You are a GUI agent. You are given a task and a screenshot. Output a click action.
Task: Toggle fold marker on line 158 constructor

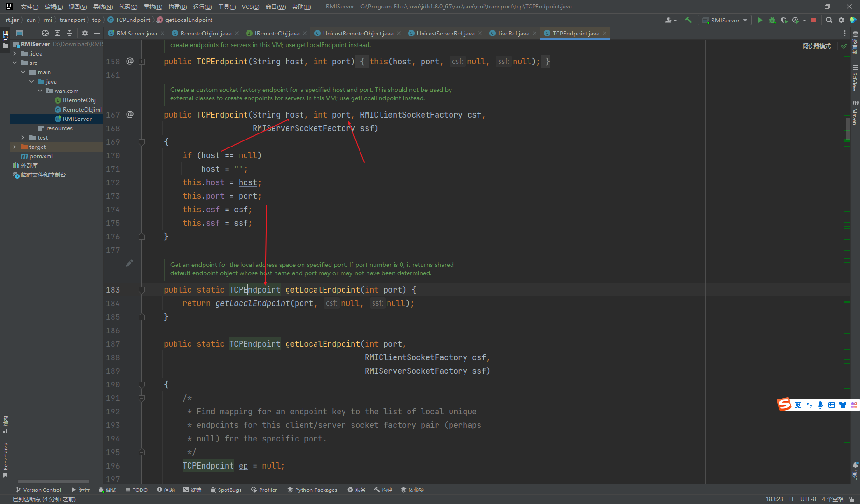coord(141,62)
